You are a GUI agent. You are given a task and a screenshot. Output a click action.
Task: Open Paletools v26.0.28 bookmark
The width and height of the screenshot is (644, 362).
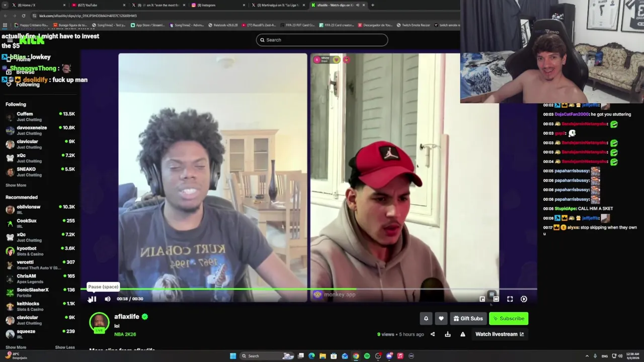[223, 25]
